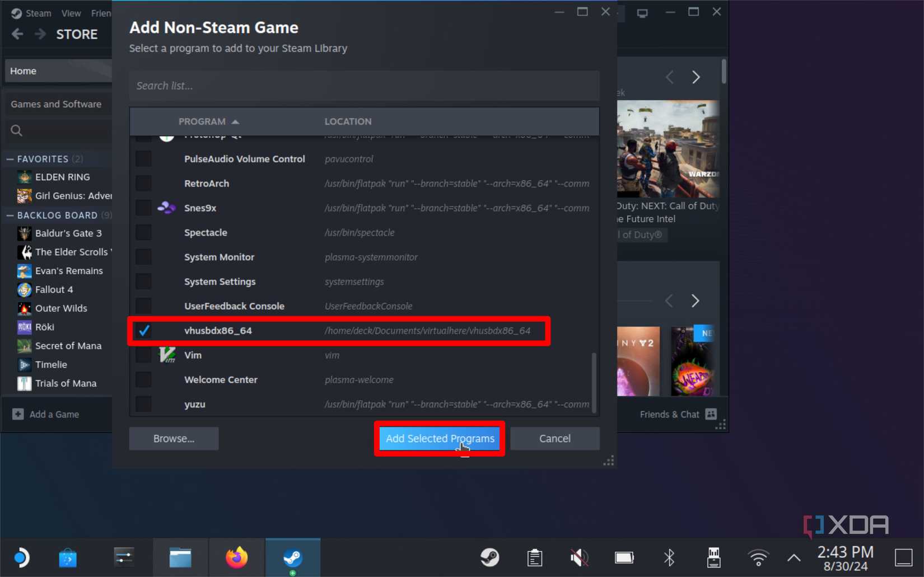The height and width of the screenshot is (577, 924).
Task: Check the Snes9x checkbox
Action: 143,208
